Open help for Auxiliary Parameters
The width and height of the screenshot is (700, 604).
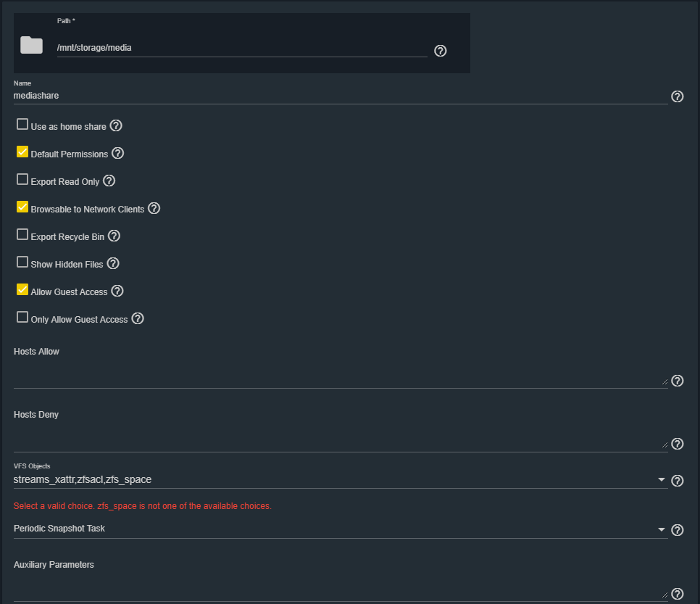coord(677,593)
